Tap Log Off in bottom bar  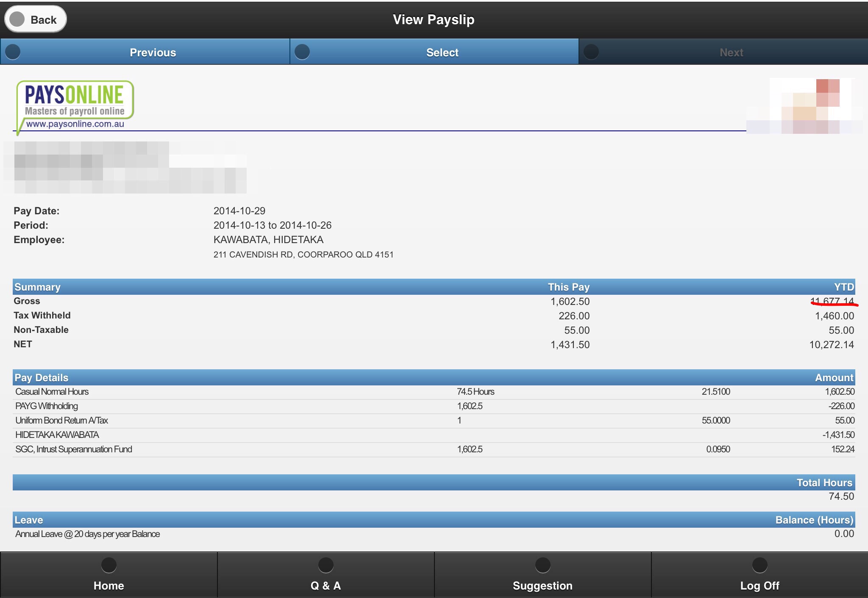[759, 585]
